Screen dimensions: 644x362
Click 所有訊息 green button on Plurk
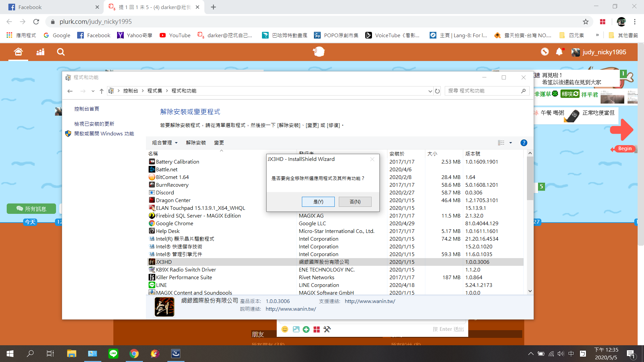31,209
